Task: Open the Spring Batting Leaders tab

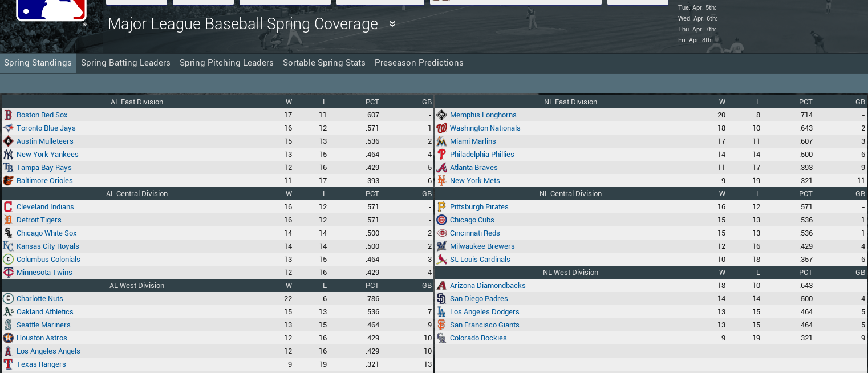Action: click(x=125, y=63)
